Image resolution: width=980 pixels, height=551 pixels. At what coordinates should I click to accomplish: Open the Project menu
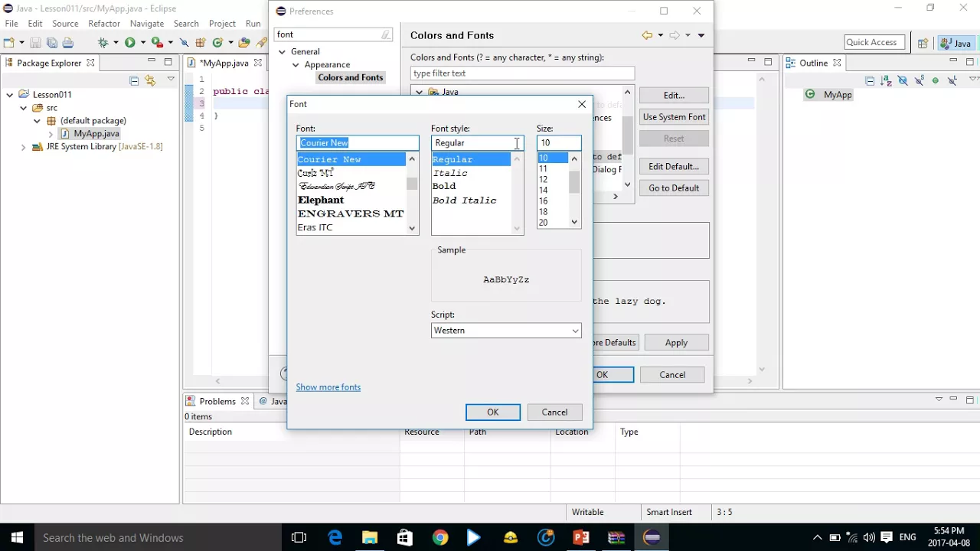tap(222, 24)
